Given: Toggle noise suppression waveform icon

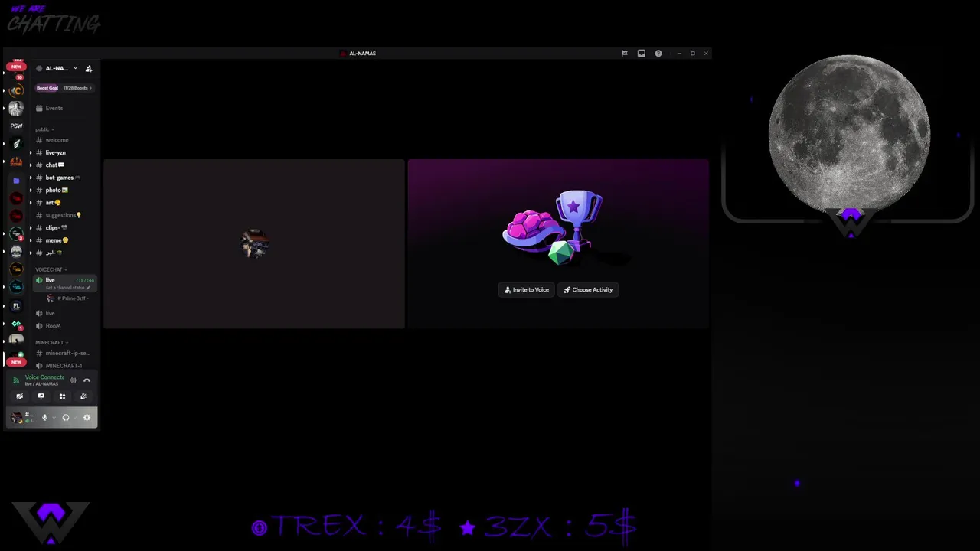Looking at the screenshot, I should (73, 380).
